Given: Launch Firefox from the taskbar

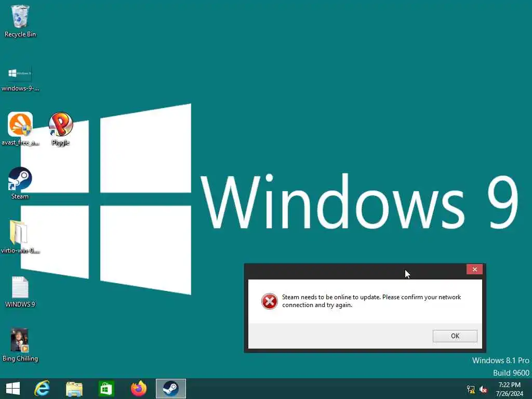Looking at the screenshot, I should tap(138, 389).
